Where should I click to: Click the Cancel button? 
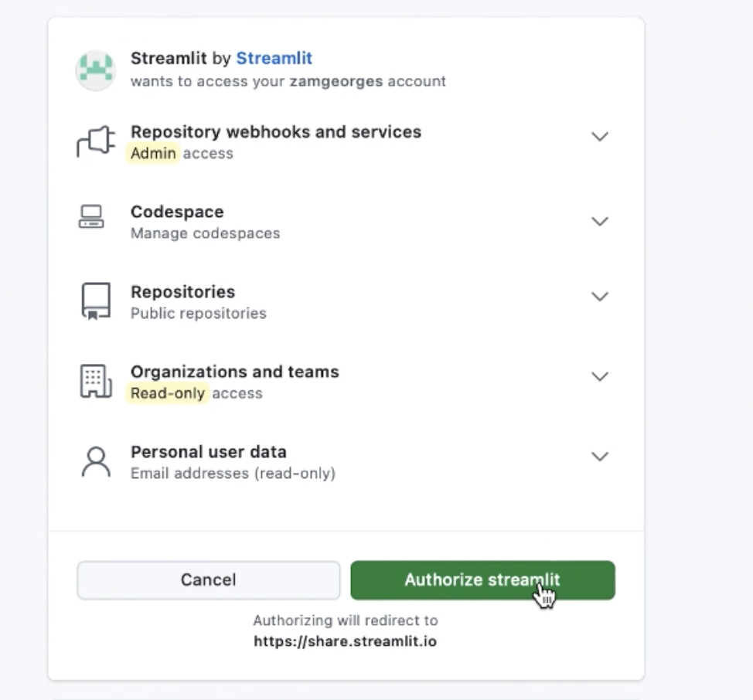click(x=208, y=580)
